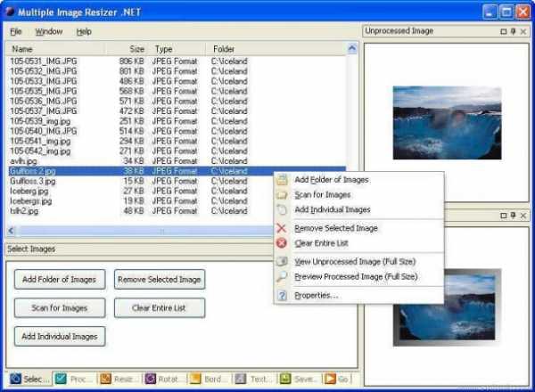Switch to the Go tab
The height and width of the screenshot is (392, 535).
(338, 380)
